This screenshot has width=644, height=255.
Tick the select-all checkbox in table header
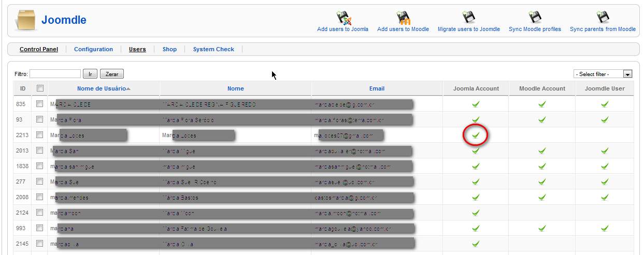pos(40,88)
